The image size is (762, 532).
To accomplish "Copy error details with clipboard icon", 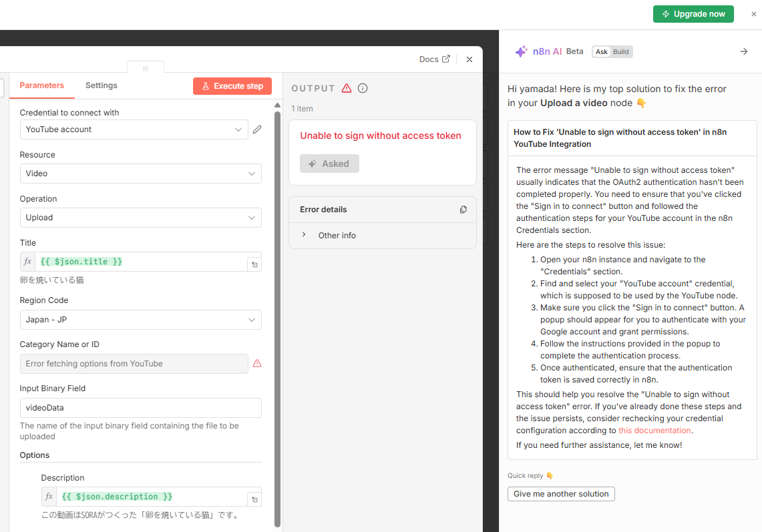I will click(463, 210).
